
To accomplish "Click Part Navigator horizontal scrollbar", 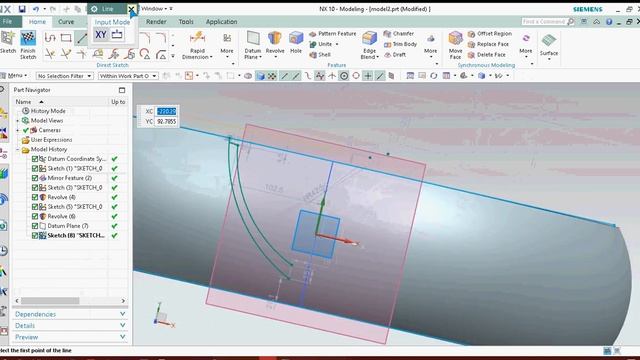I will point(70,301).
